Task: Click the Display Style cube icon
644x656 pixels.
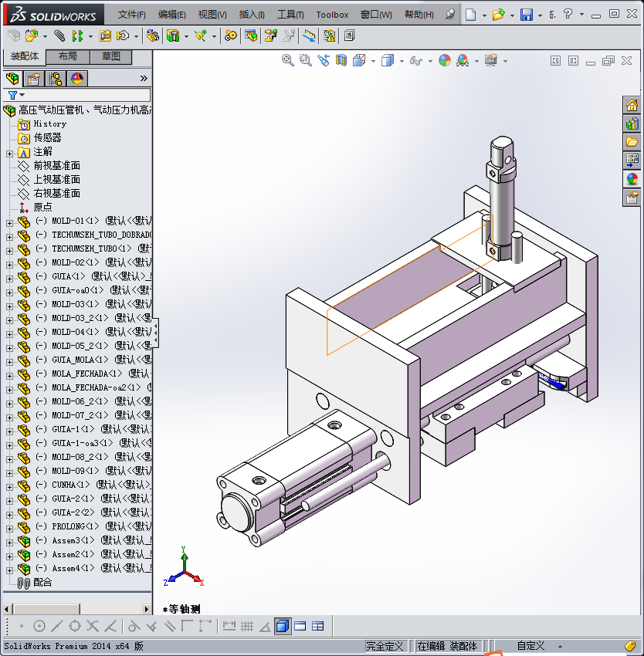Action: [388, 60]
